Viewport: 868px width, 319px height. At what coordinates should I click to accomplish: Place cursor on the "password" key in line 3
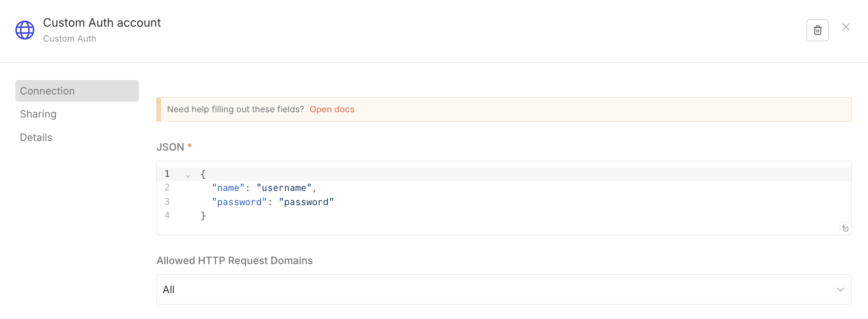pos(239,202)
